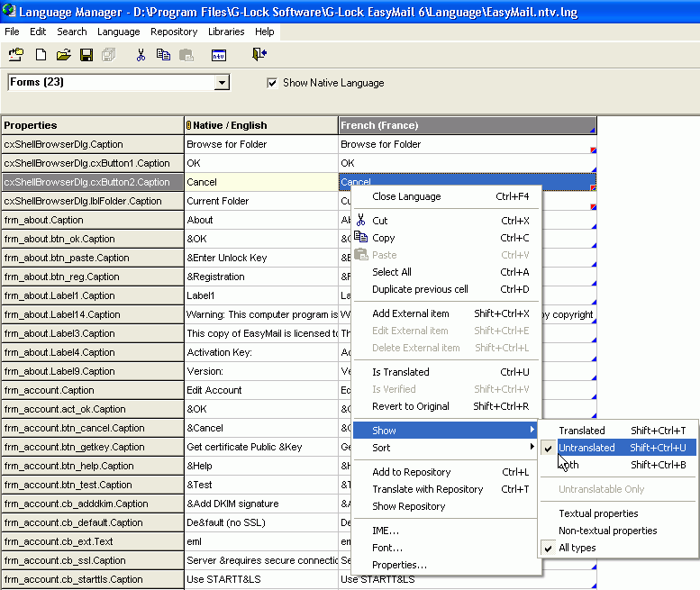Click the New blank file toolbar icon
Viewport: 700px width, 590px height.
pyautogui.click(x=41, y=55)
